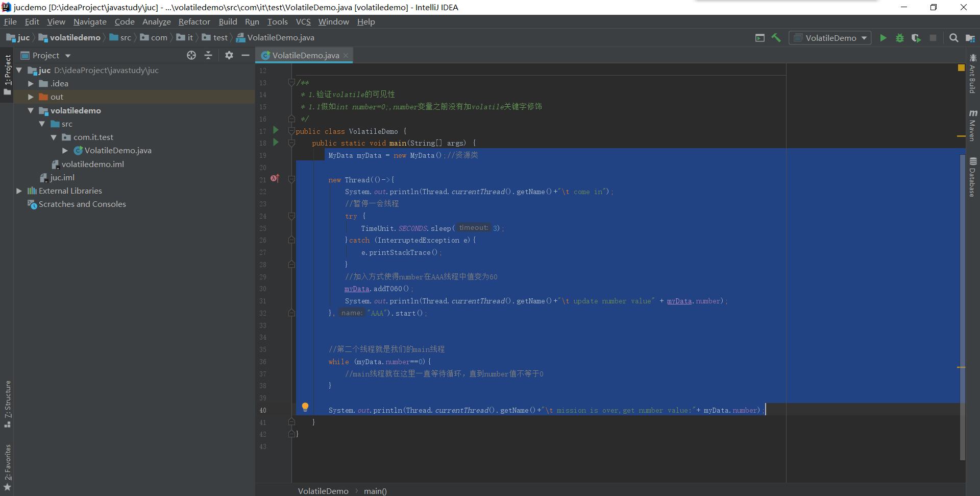980x496 pixels.
Task: Fold the Javadoc comment at line 13
Action: point(291,82)
